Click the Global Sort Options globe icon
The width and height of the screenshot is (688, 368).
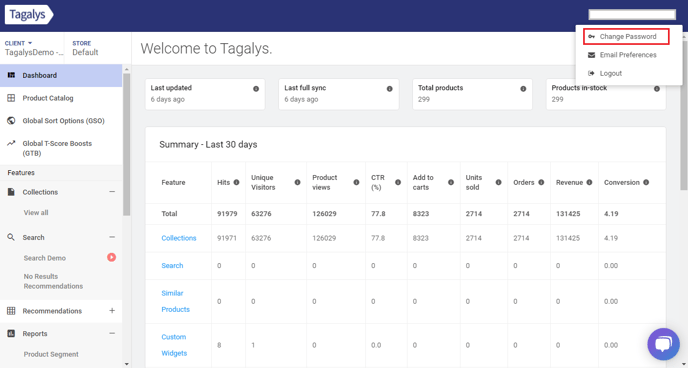(x=11, y=121)
